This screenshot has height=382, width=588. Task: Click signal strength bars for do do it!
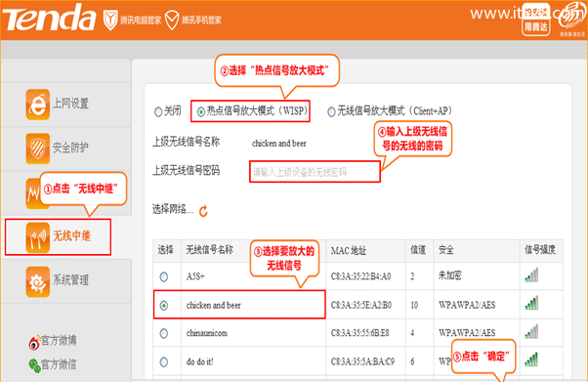point(531,360)
